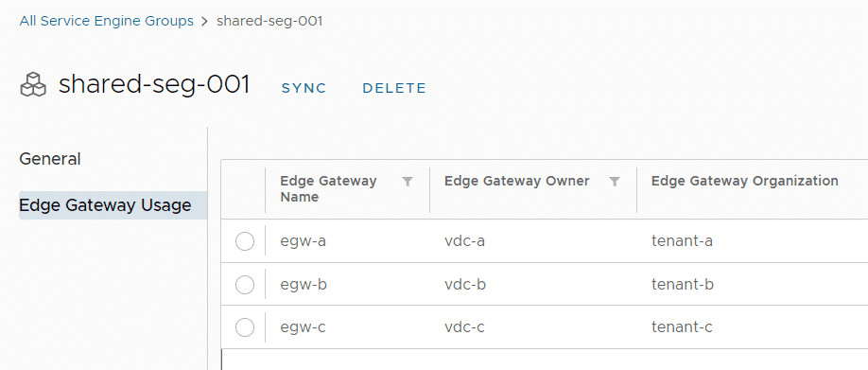Click shared-seg-001 in the breadcrumb
Viewport: 868px width, 370px height.
269,21
